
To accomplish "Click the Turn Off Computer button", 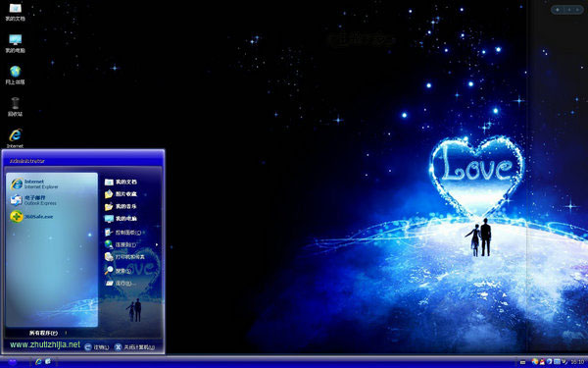I will point(134,347).
